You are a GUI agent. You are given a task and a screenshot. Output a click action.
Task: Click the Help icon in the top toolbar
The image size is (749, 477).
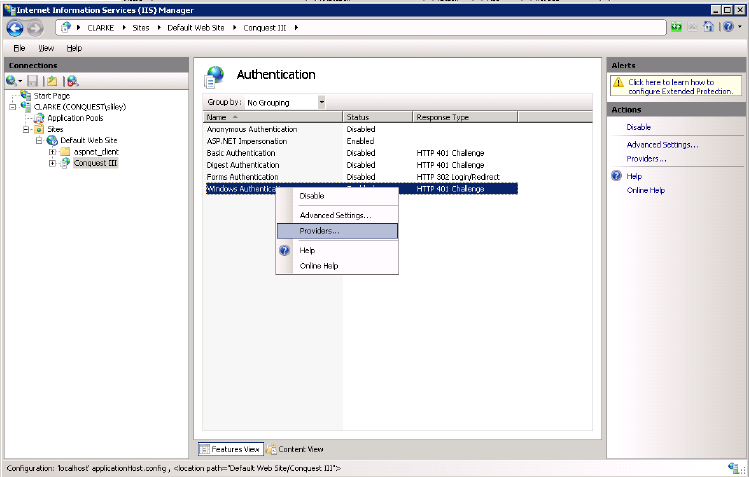[728, 27]
